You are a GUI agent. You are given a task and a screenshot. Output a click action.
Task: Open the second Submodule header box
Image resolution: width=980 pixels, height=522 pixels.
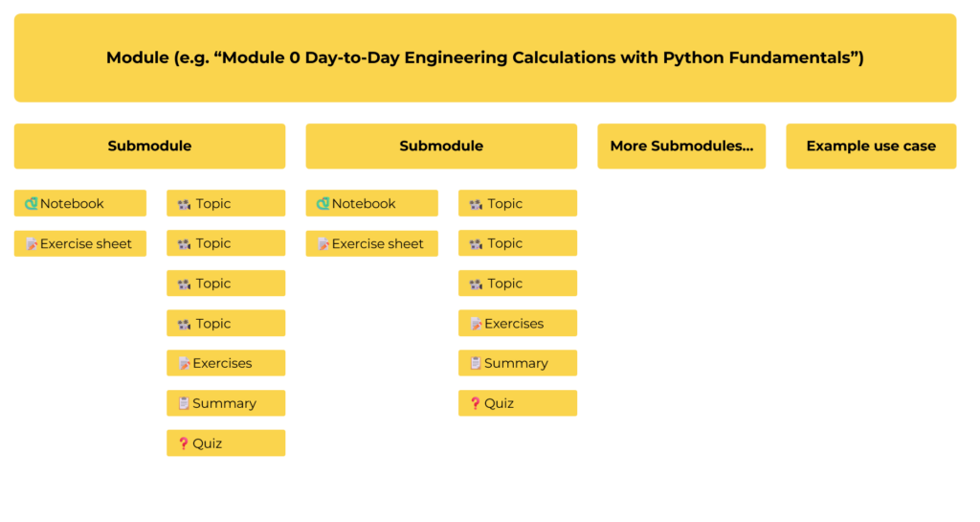(441, 146)
